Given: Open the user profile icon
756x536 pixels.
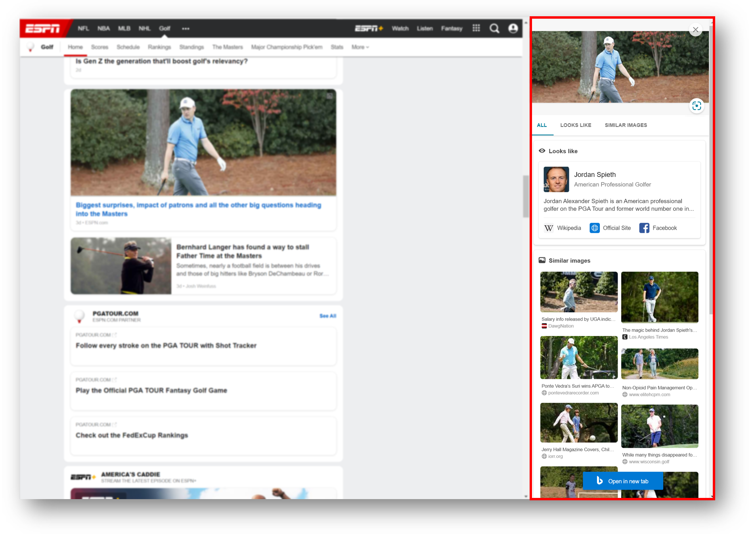Looking at the screenshot, I should [x=513, y=29].
